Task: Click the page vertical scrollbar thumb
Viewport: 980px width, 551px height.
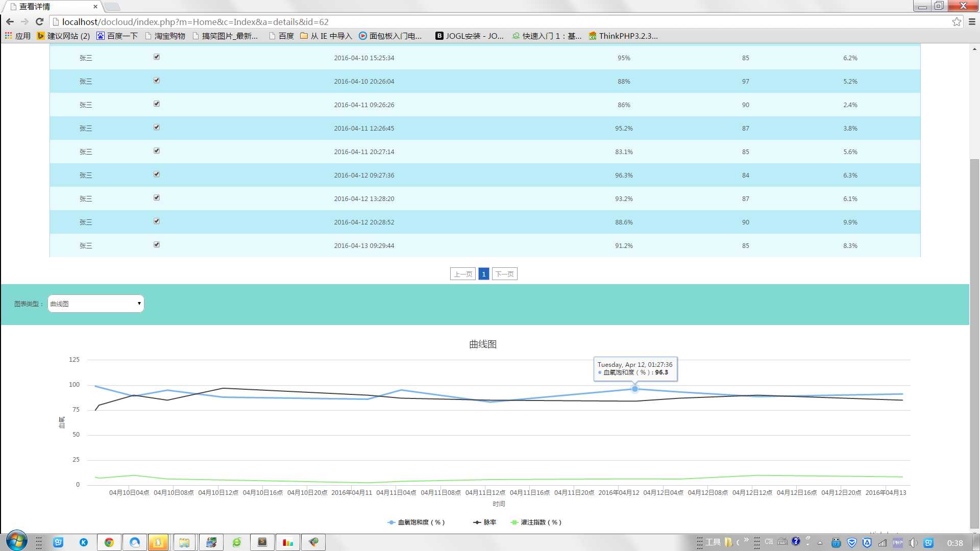Action: pos(974,344)
